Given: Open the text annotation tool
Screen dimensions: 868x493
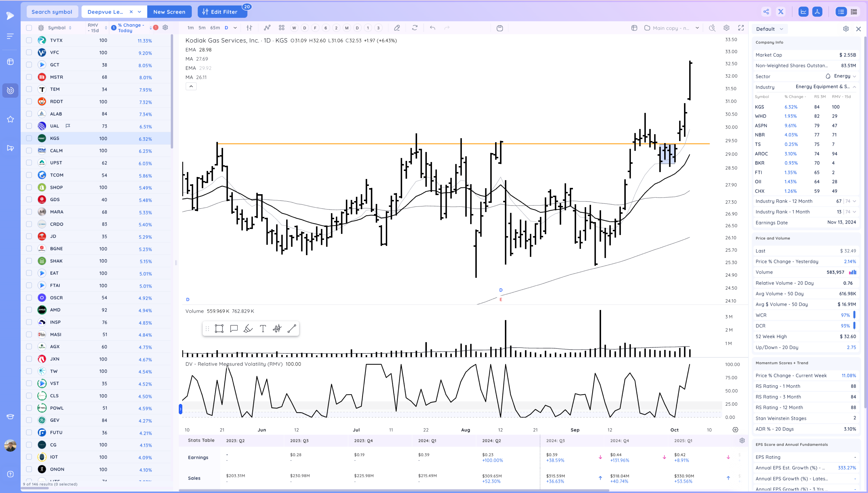Looking at the screenshot, I should pos(263,328).
